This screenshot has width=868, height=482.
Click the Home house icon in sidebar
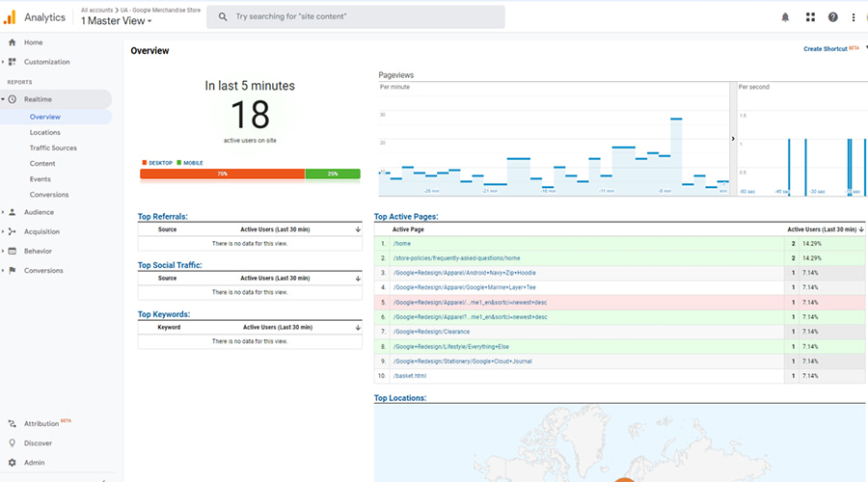click(x=13, y=42)
